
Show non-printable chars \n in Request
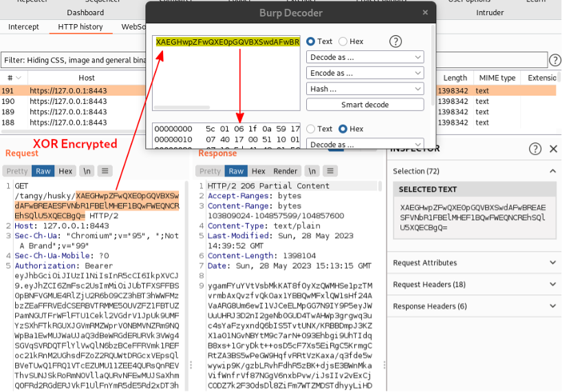tap(87, 171)
